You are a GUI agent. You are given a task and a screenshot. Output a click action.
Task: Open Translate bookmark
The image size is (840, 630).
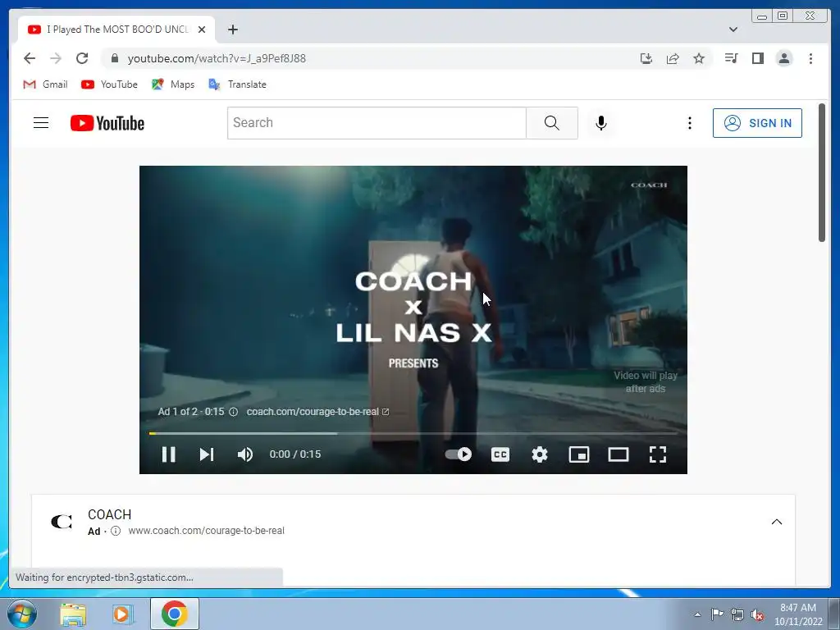(237, 84)
